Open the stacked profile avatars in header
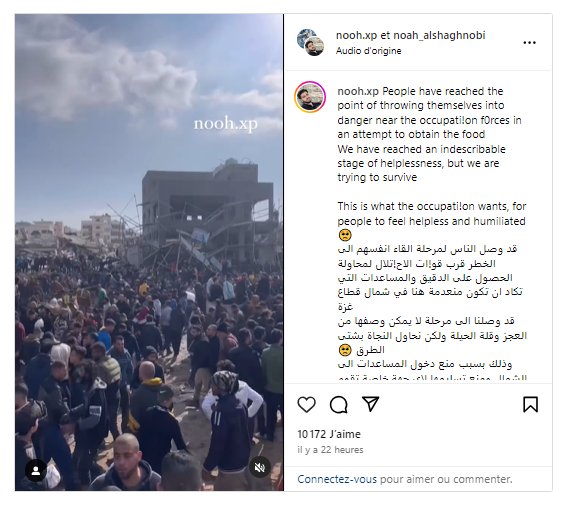 310,42
